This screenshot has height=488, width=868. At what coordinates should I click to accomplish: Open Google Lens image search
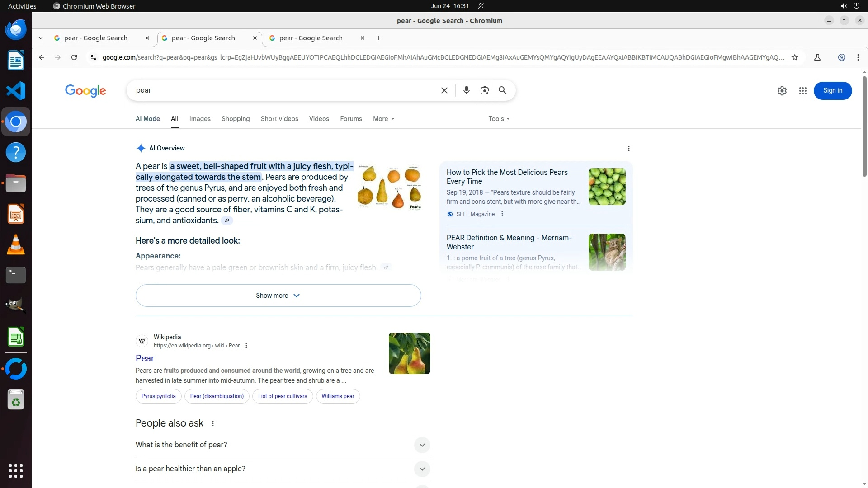[x=484, y=90]
